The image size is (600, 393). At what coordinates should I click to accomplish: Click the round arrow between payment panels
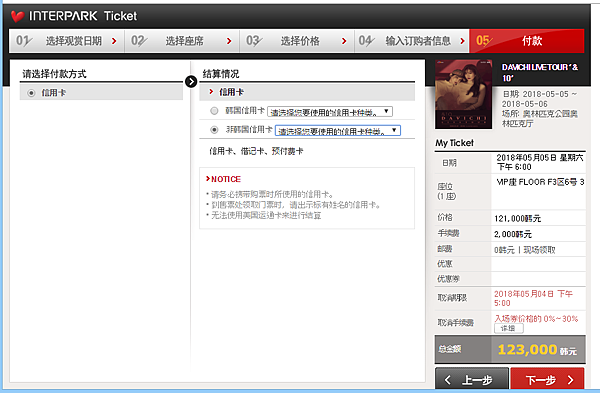pos(191,82)
